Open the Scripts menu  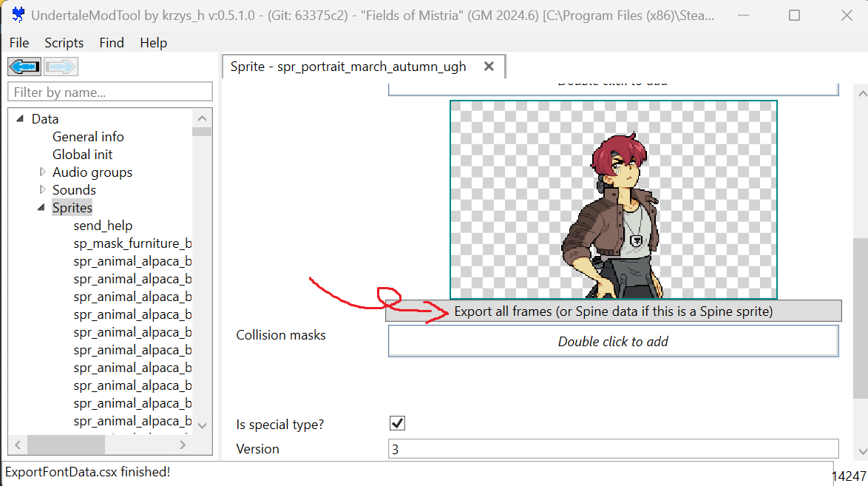[x=64, y=43]
